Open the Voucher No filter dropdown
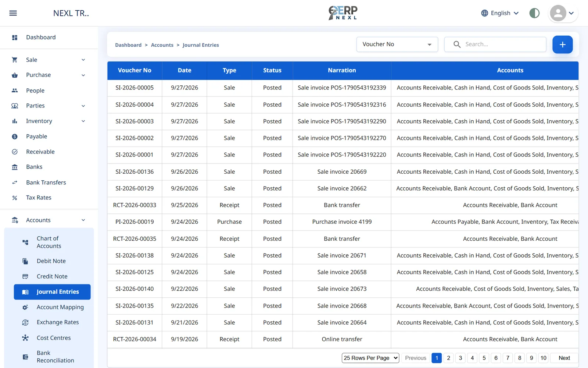588x368 pixels. (x=397, y=45)
